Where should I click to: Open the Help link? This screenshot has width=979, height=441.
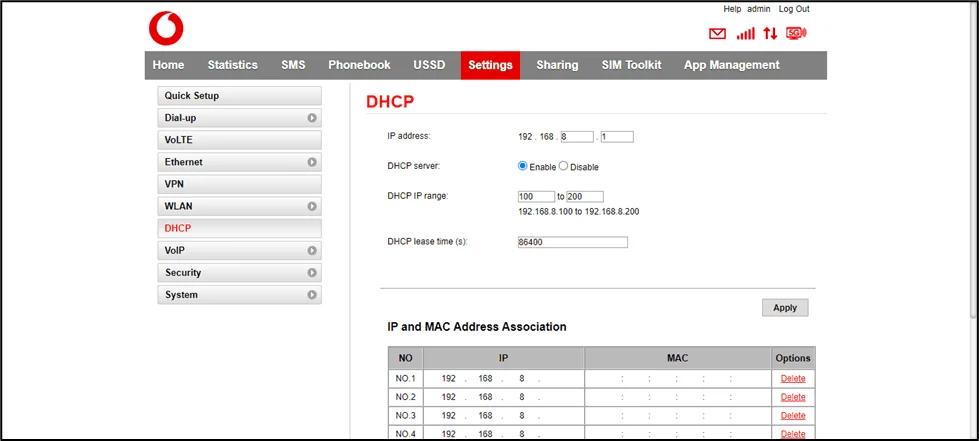(x=732, y=9)
